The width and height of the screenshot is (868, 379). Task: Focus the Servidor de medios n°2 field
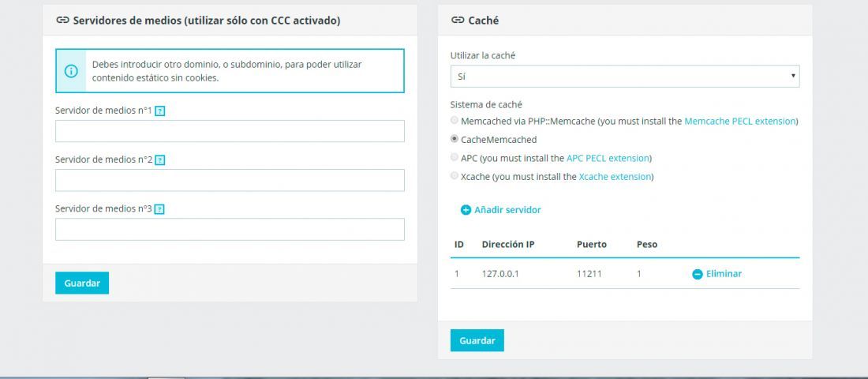(x=230, y=180)
